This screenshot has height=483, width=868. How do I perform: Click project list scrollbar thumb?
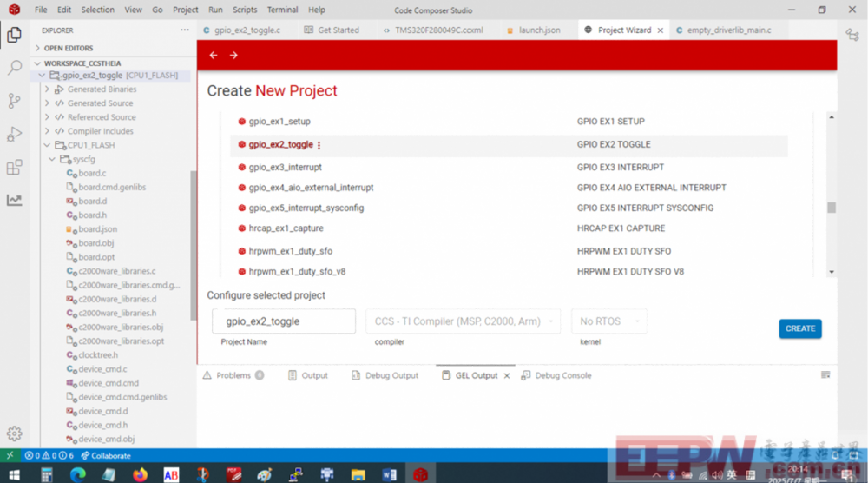pos(832,207)
